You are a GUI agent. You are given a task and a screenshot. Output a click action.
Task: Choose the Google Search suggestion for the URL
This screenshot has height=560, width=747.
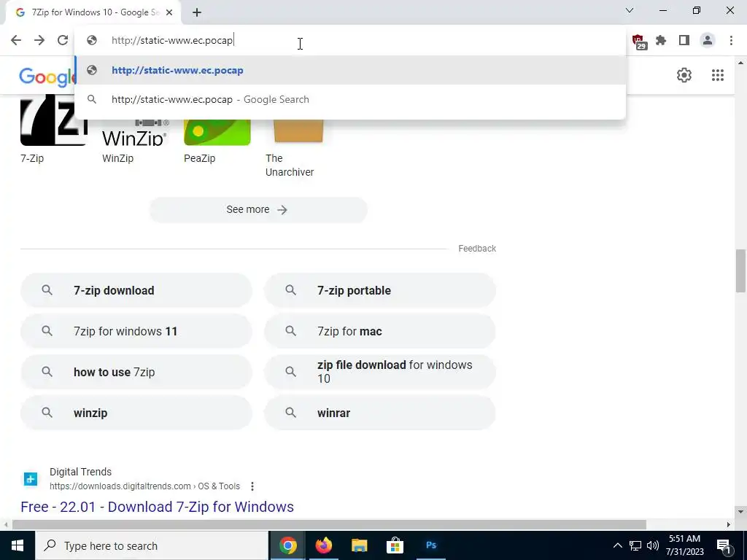point(350,99)
